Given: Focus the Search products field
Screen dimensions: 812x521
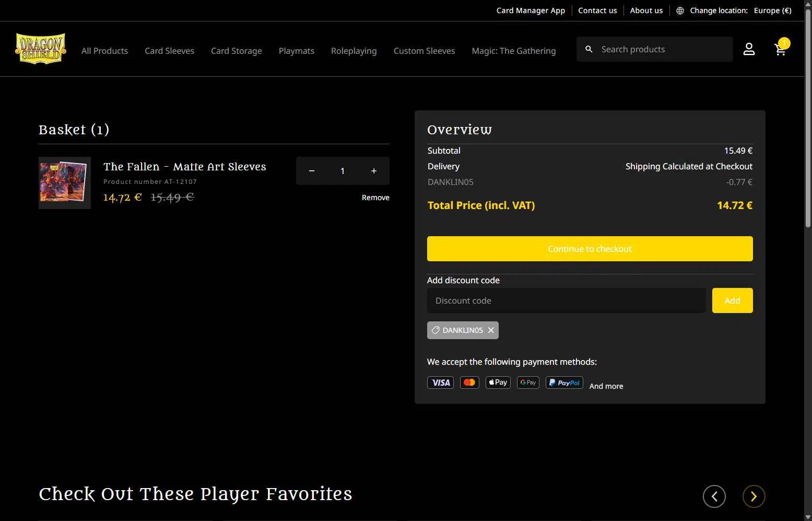Looking at the screenshot, I should (655, 49).
